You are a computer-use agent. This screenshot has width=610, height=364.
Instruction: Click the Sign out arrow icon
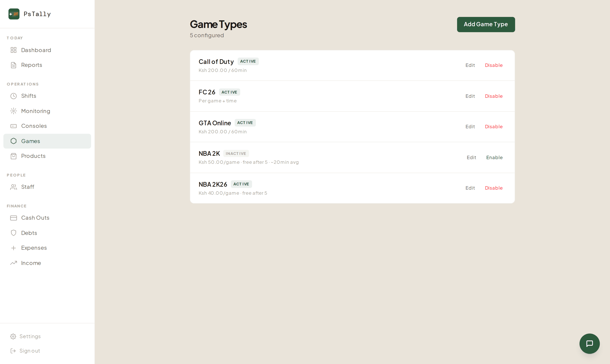point(13,351)
